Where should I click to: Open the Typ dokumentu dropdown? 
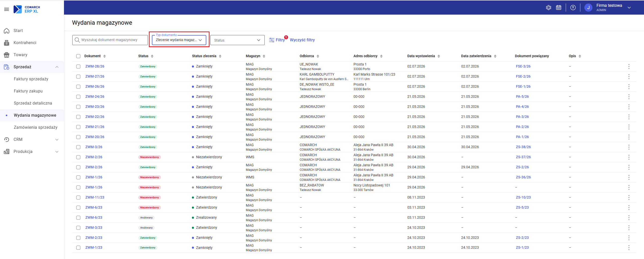[179, 40]
